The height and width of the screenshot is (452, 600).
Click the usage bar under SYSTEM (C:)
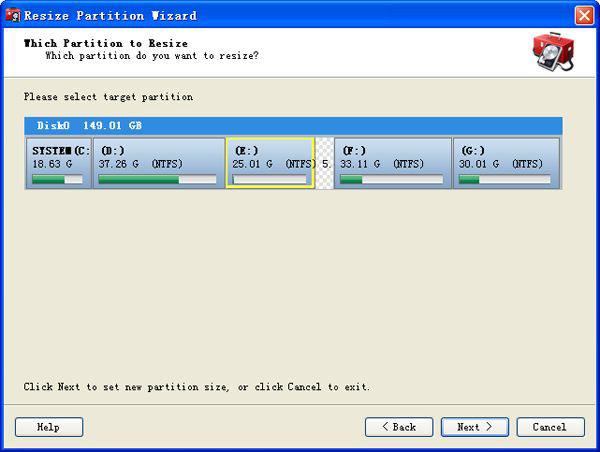(58, 180)
